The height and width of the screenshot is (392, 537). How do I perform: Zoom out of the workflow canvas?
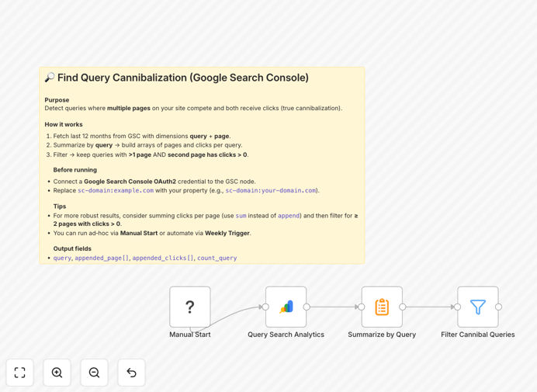click(94, 373)
